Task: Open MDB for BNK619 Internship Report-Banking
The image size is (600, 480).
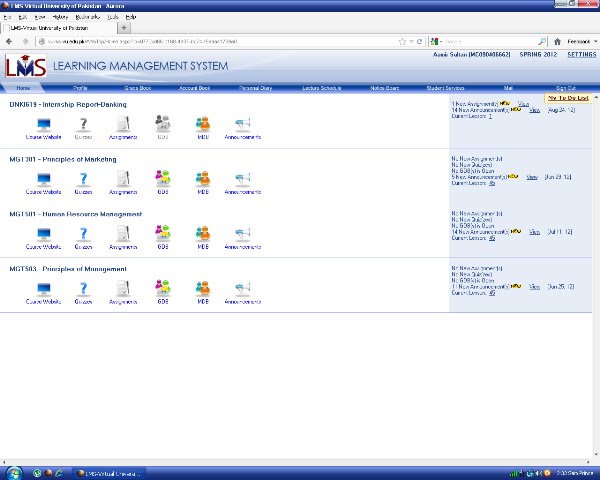Action: [x=203, y=128]
